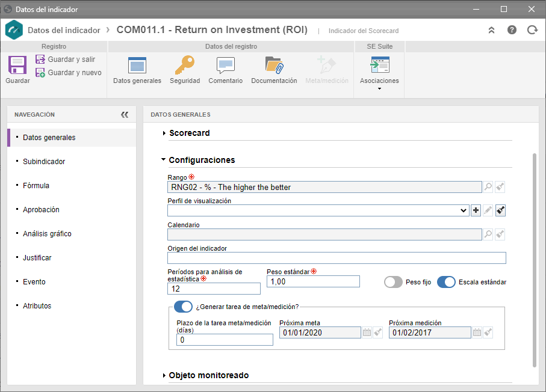The height and width of the screenshot is (392, 546).
Task: Click the vertical scrollbar of Datos generales
Action: pos(535,260)
